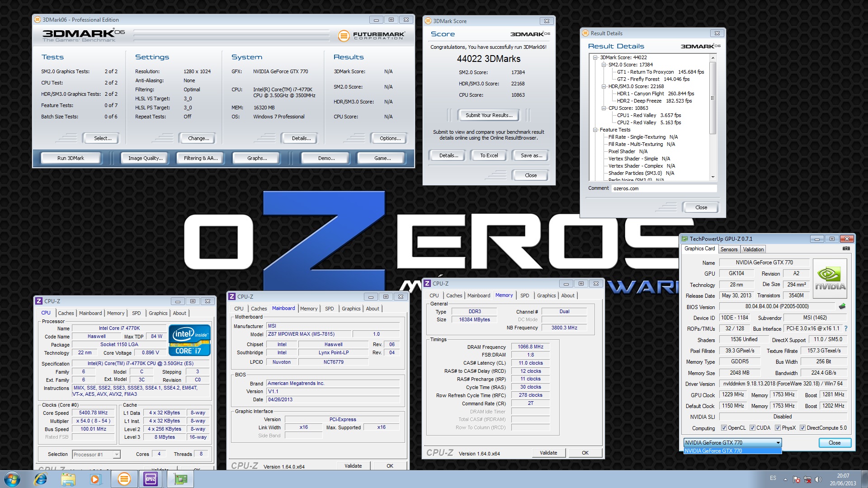Click the Action Center flag tray icon

797,479
